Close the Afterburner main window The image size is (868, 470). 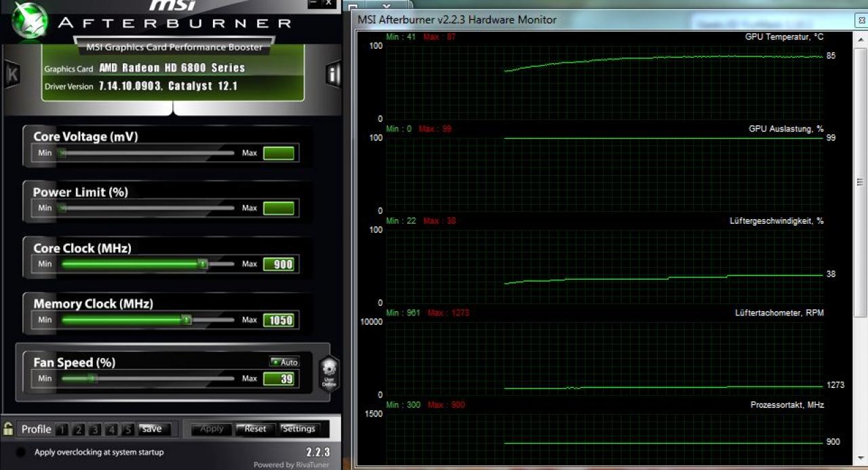329,3
